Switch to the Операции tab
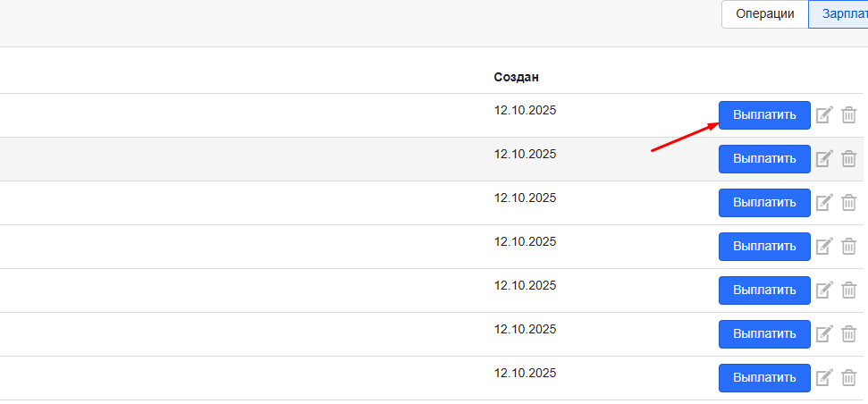 (764, 14)
